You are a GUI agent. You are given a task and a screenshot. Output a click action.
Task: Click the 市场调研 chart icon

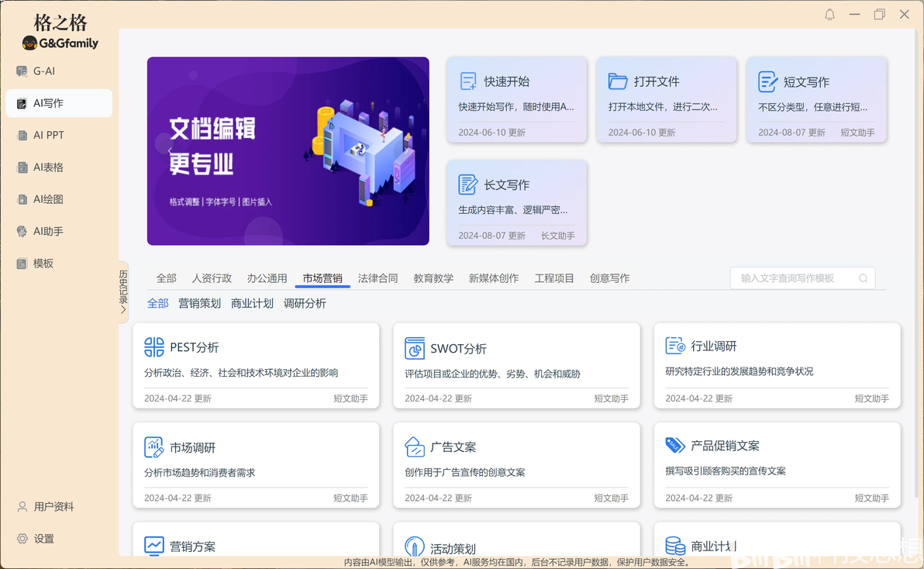pos(153,447)
